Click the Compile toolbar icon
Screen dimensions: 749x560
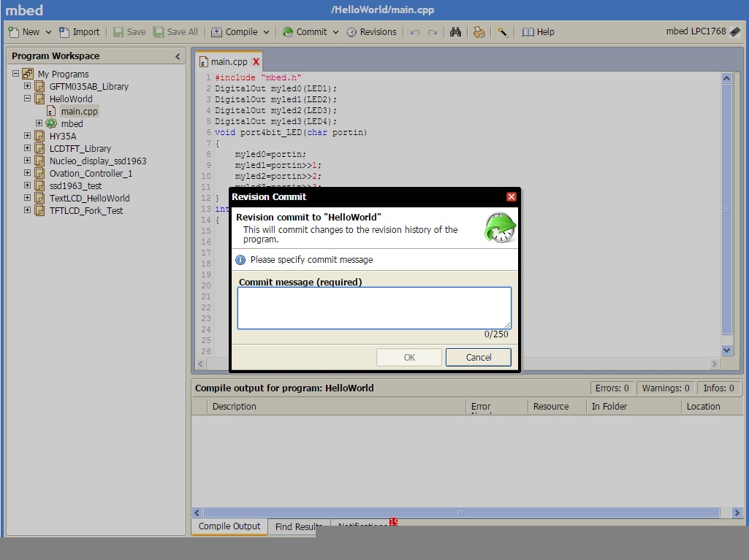pyautogui.click(x=216, y=32)
